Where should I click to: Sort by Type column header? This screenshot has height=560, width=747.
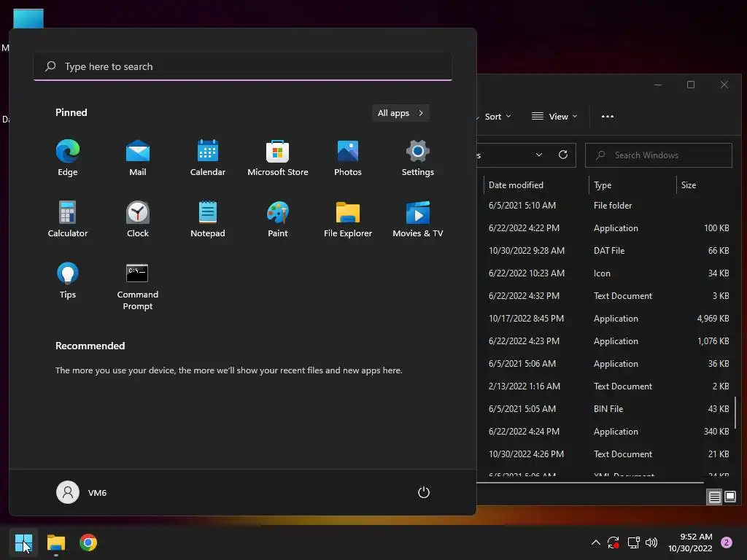coord(632,185)
